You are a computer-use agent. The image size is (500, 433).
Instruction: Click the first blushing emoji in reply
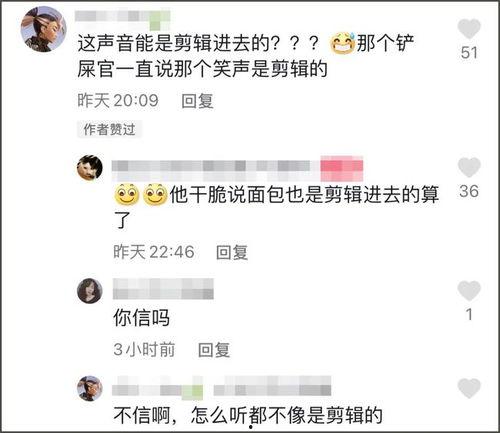pyautogui.click(x=127, y=194)
